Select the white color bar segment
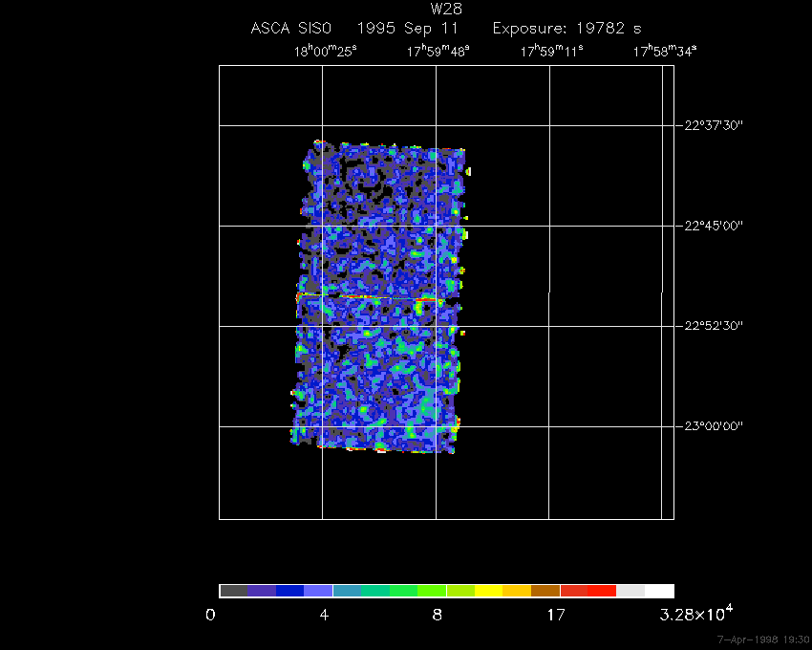812x650 pixels. click(659, 591)
